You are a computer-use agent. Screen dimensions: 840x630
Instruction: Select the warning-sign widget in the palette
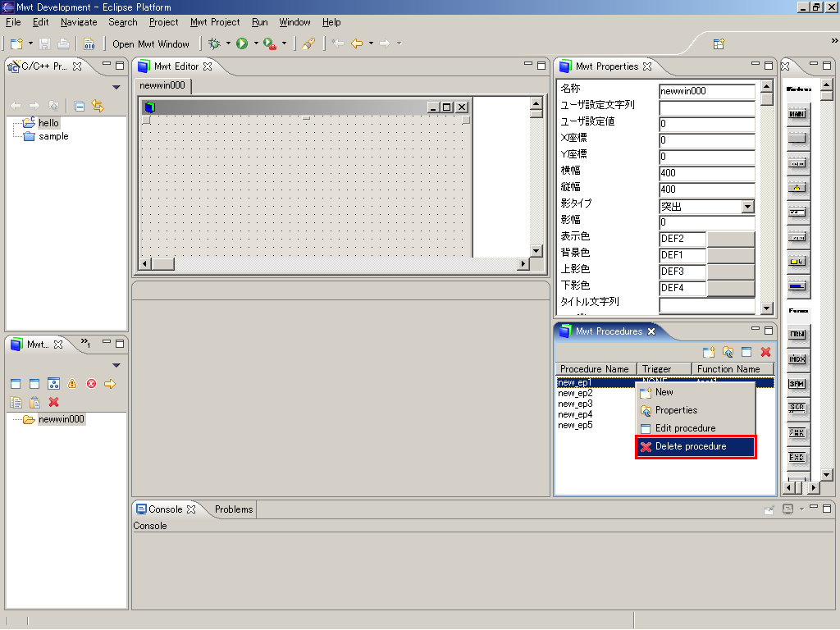797,188
